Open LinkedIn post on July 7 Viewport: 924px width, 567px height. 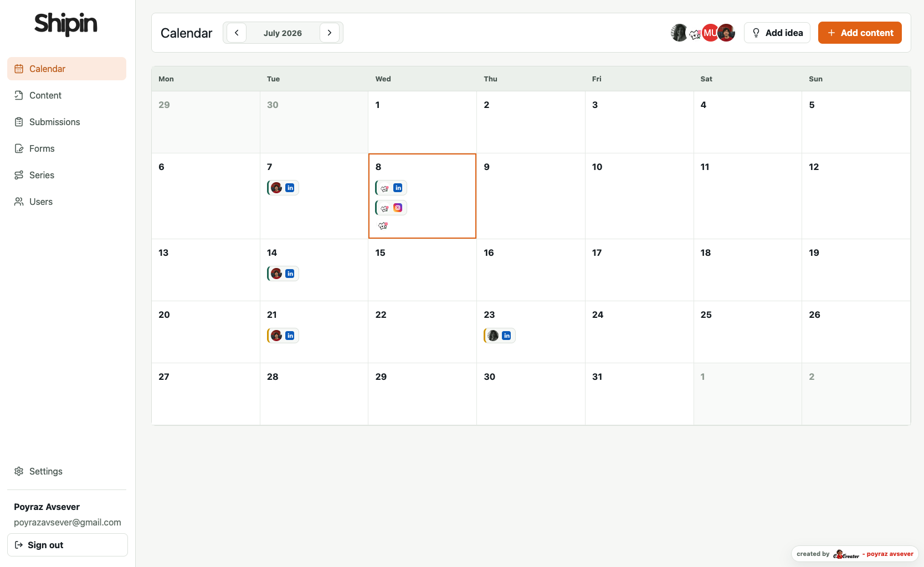point(283,188)
